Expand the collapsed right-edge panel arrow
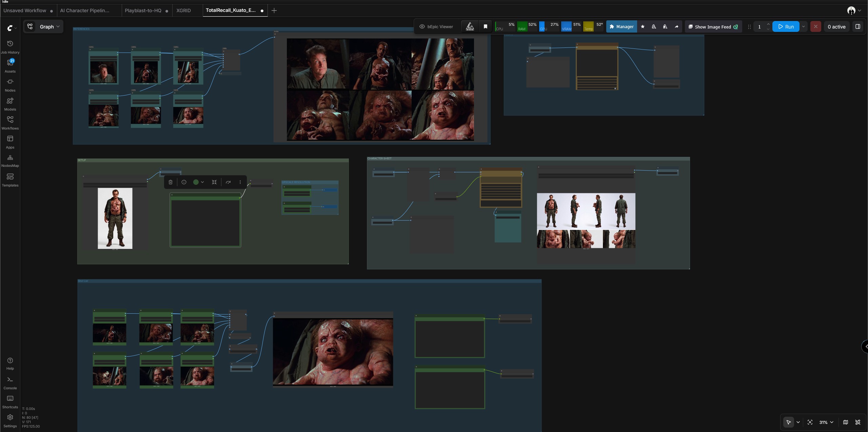The image size is (868, 432). pos(865,347)
